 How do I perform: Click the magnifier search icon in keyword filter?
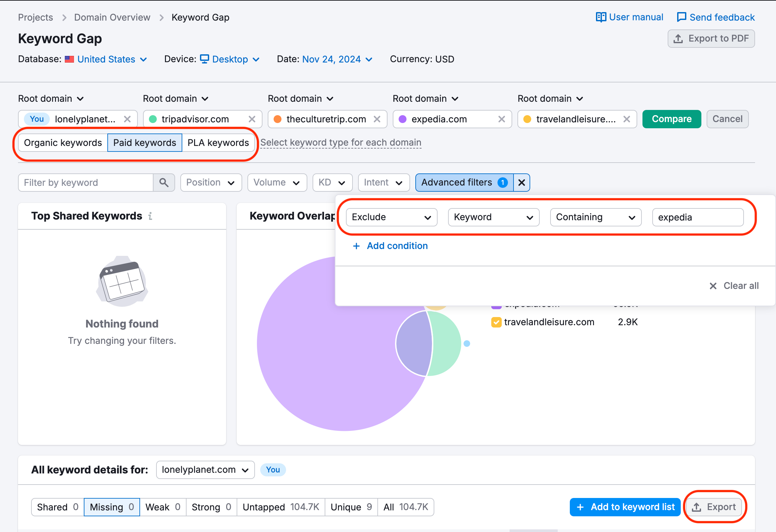click(164, 183)
